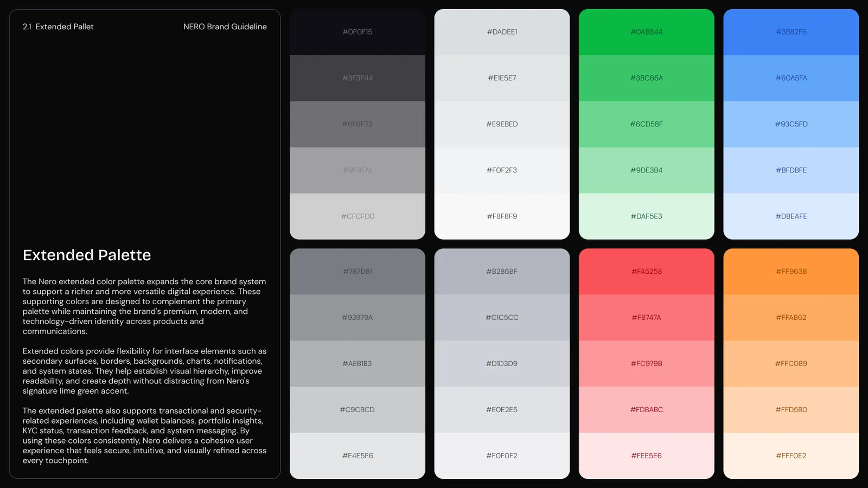Pick the #6F6F73 gray swatch
The width and height of the screenshot is (868, 488).
click(x=358, y=124)
